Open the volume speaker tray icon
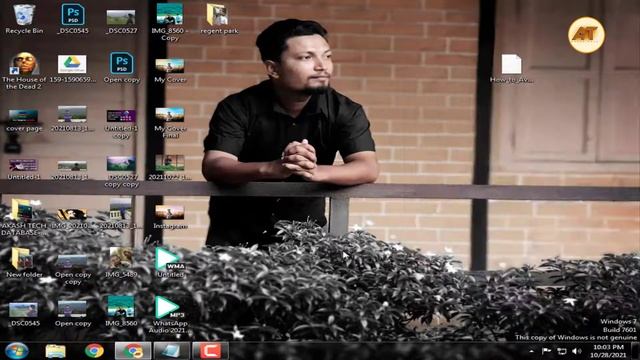The height and width of the screenshot is (360, 640). coord(577,351)
